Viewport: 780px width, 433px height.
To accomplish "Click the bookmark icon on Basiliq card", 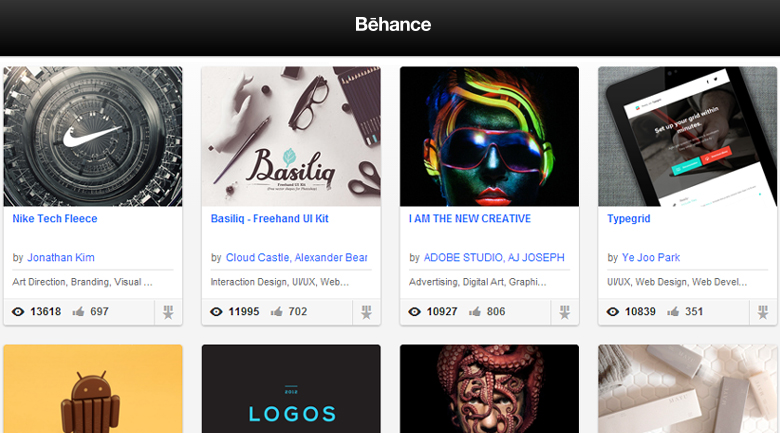I will pyautogui.click(x=366, y=312).
